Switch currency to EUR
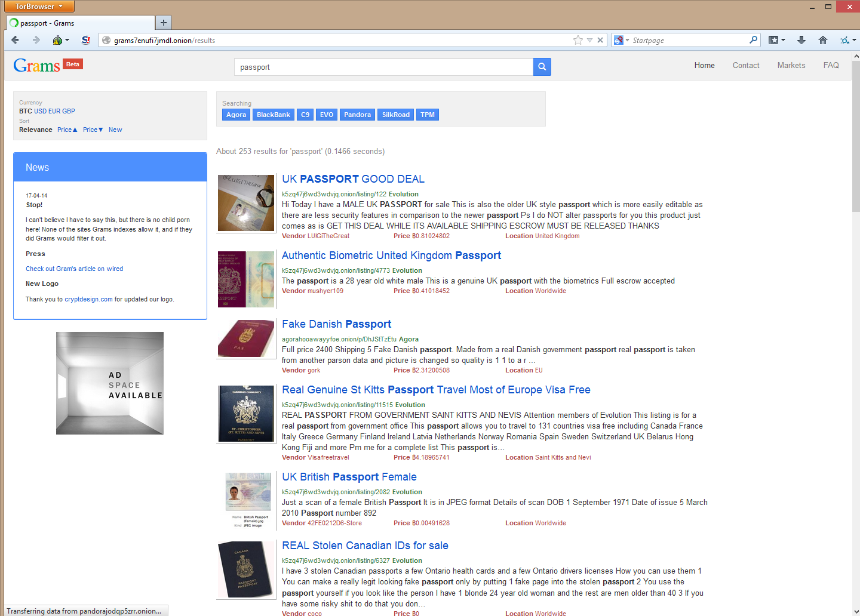The width and height of the screenshot is (860, 616). (54, 111)
